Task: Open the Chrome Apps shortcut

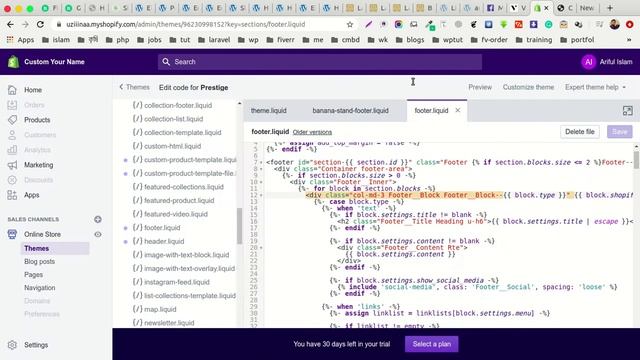Action: pos(20,40)
